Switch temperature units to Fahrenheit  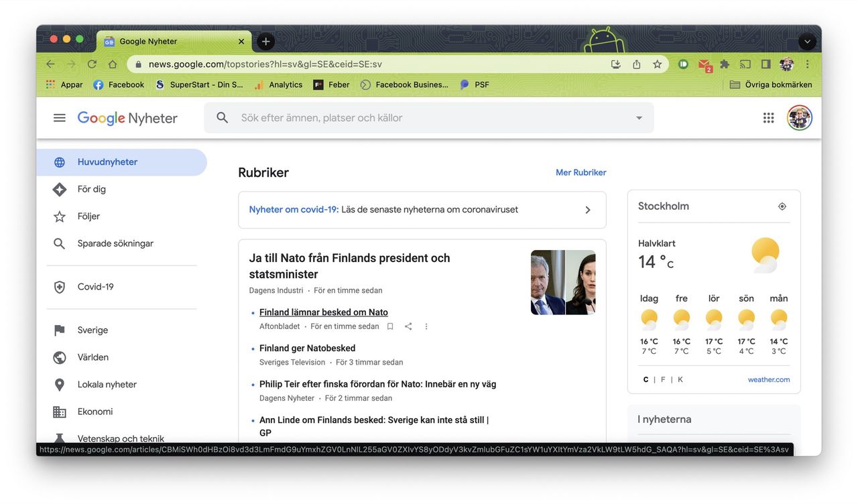coord(662,379)
